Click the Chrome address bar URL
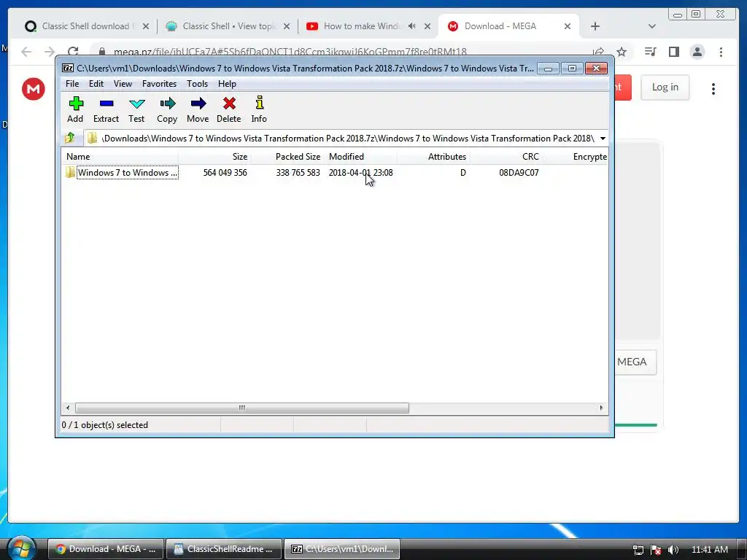 [x=290, y=52]
